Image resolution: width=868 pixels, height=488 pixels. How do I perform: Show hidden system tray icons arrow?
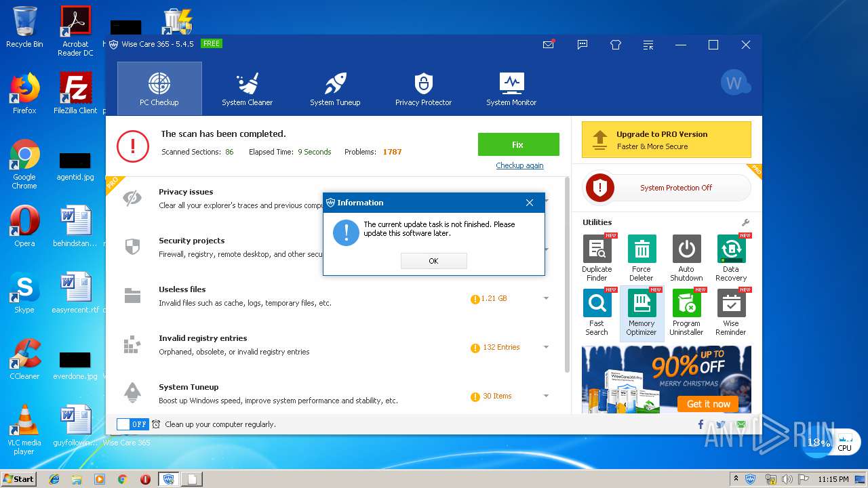(x=736, y=479)
